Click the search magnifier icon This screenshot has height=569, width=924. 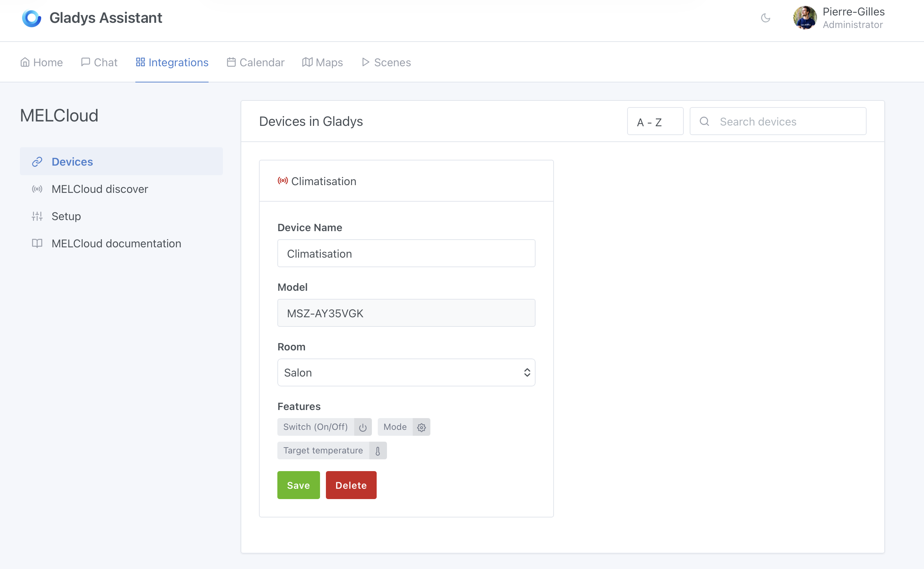pos(704,121)
